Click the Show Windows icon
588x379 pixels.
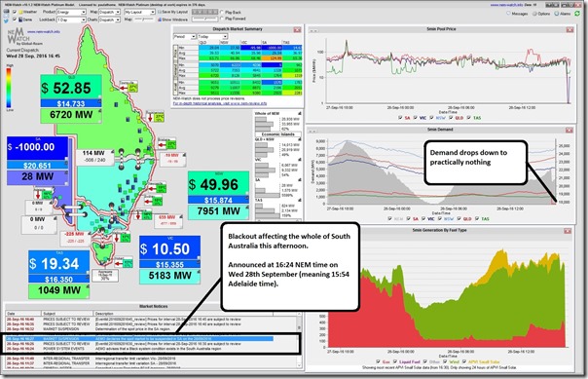click(x=160, y=19)
